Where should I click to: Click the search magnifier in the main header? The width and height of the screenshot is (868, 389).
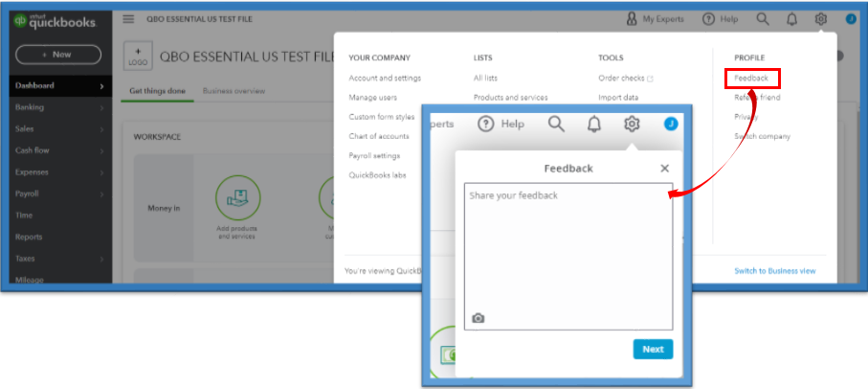[763, 19]
